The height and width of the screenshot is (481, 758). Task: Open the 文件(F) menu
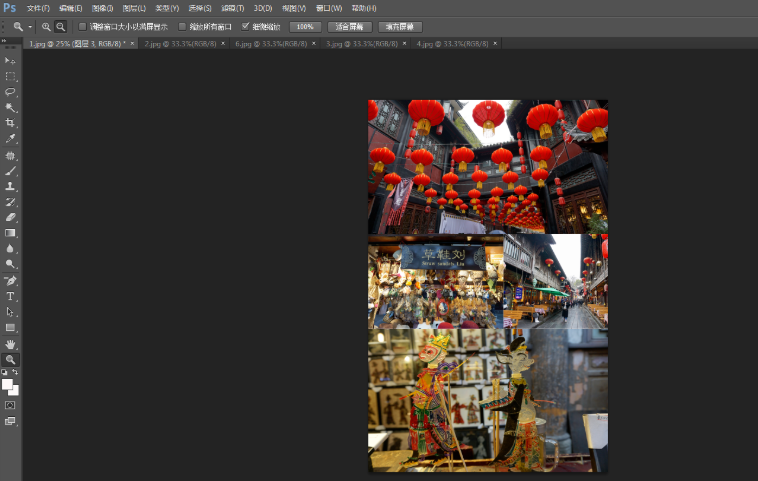click(x=38, y=8)
